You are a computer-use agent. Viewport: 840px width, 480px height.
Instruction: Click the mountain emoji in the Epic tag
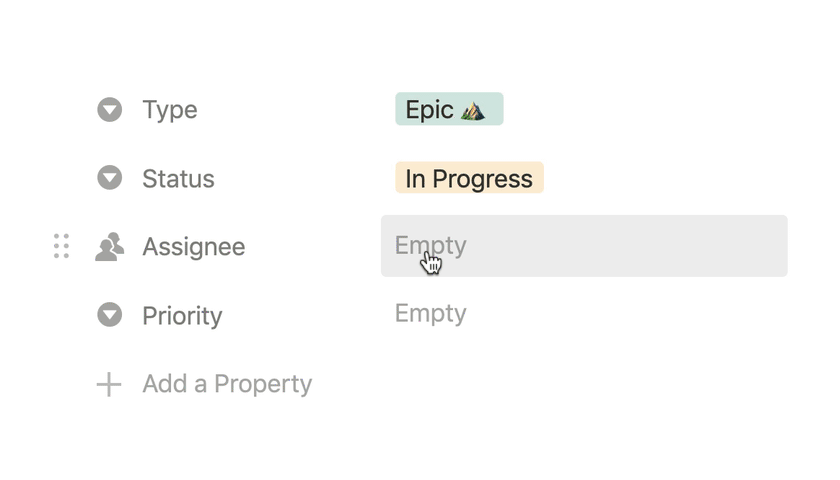click(x=473, y=110)
